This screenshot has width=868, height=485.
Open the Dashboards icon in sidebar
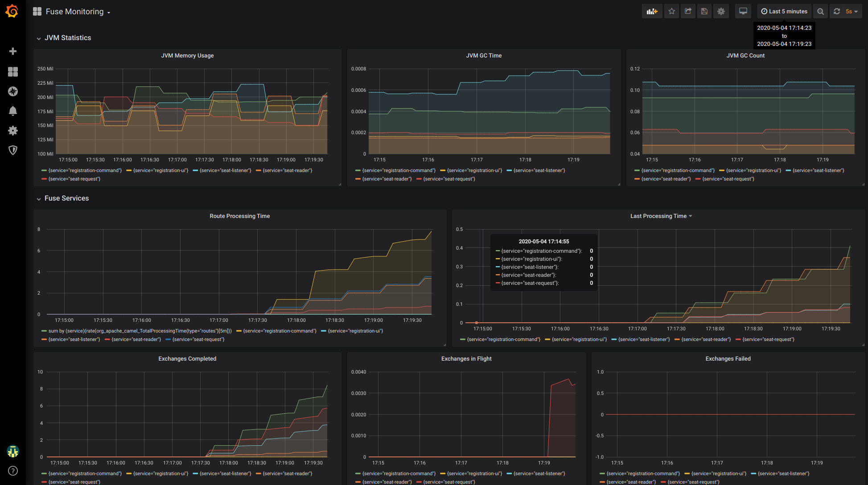13,71
